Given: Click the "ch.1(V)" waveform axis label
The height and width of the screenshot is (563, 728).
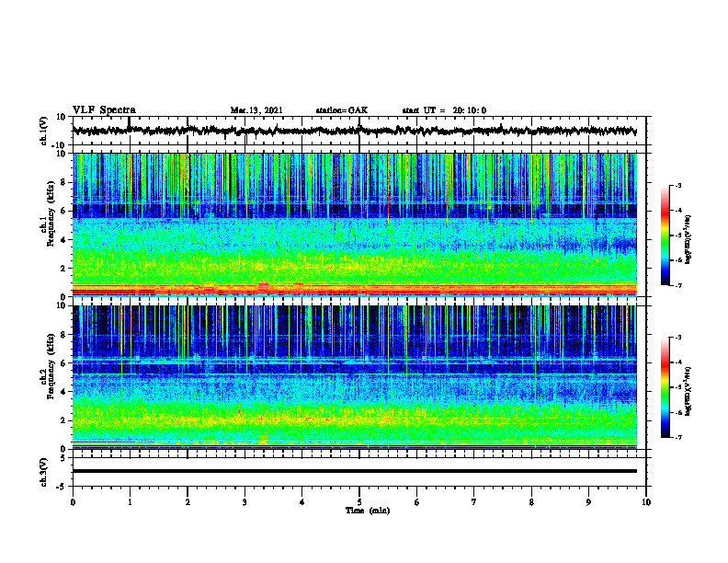Looking at the screenshot, I should 44,131.
